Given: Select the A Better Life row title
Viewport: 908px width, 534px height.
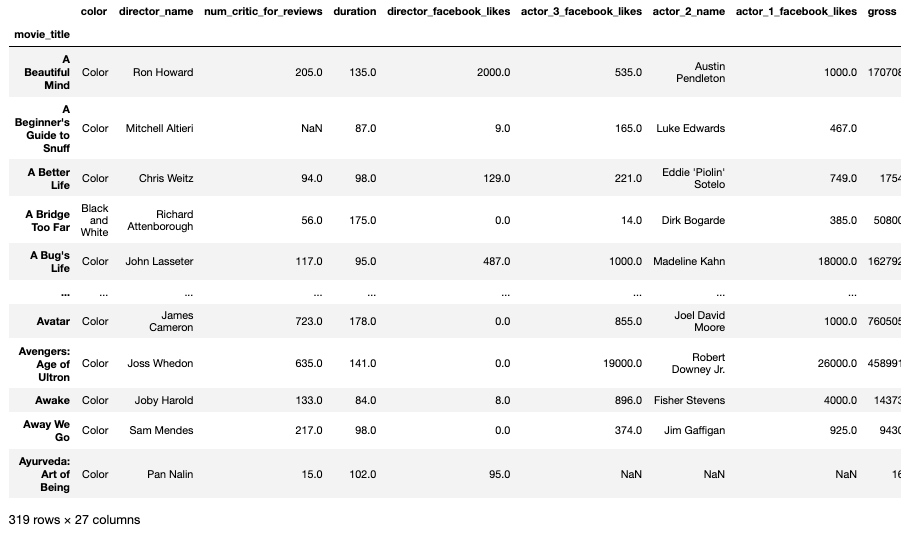Looking at the screenshot, I should point(49,178).
